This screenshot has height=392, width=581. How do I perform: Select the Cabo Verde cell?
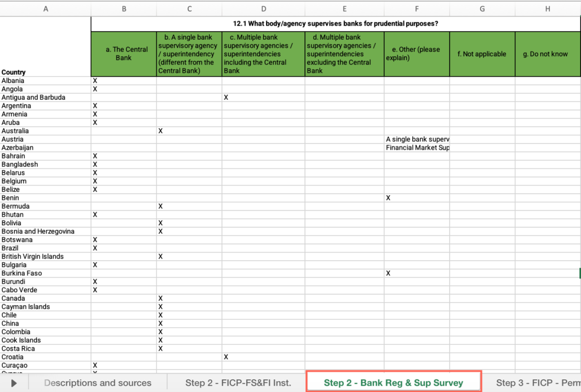click(45, 290)
